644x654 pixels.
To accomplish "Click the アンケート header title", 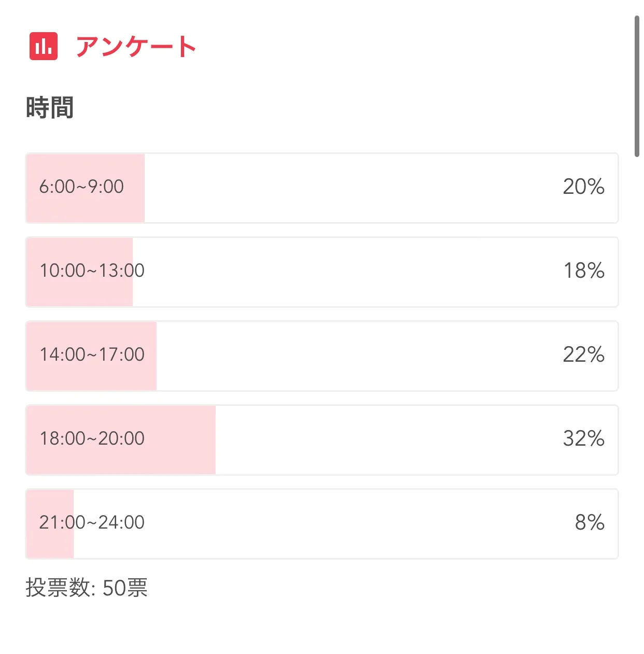I will coord(136,47).
